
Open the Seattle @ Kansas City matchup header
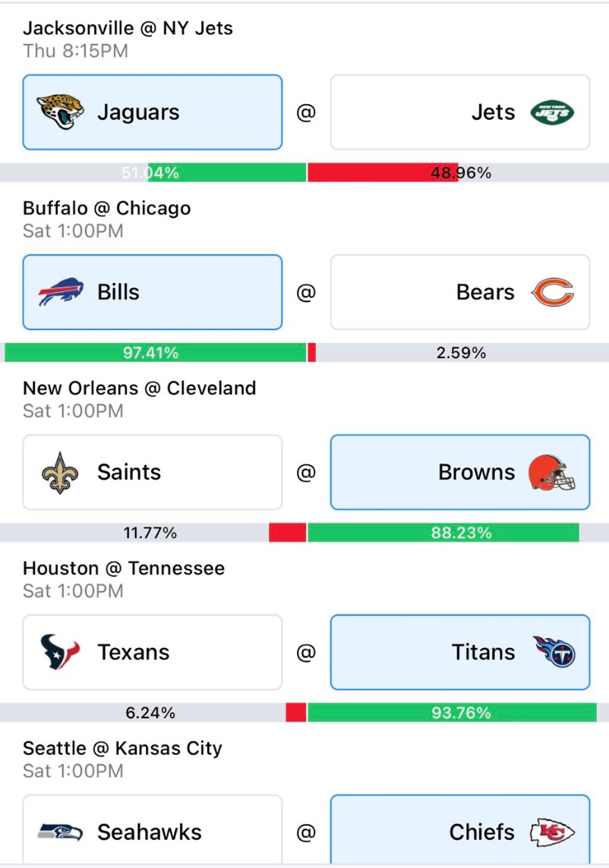tap(122, 748)
